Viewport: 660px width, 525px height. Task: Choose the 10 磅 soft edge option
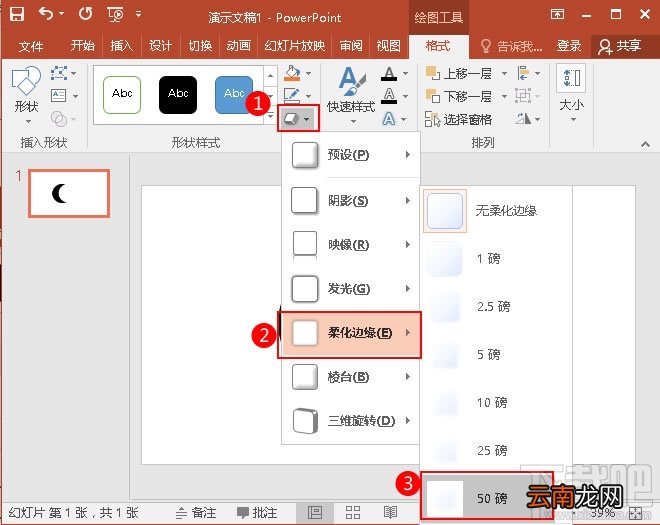(x=496, y=402)
